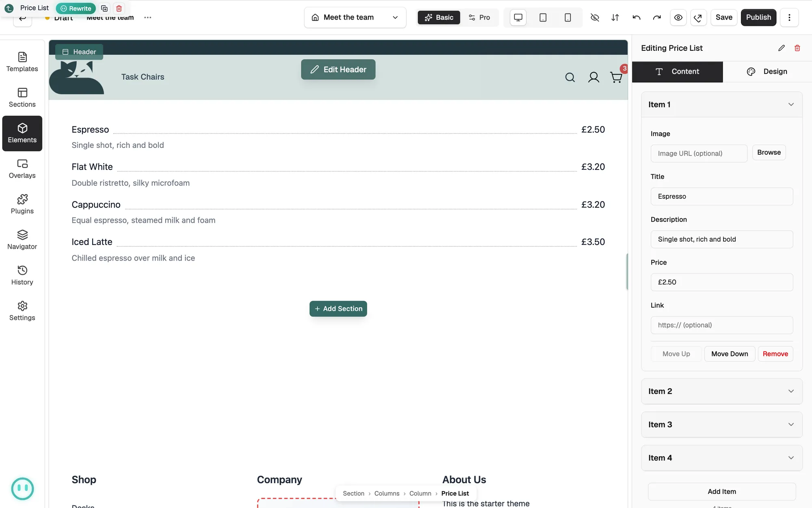This screenshot has width=812, height=508.
Task: Click the Add Section button
Action: (x=338, y=308)
